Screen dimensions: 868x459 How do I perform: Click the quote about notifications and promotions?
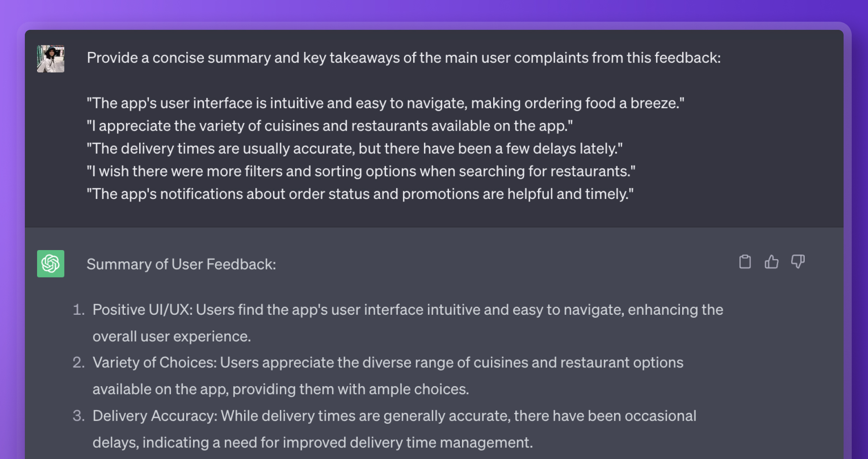point(360,194)
